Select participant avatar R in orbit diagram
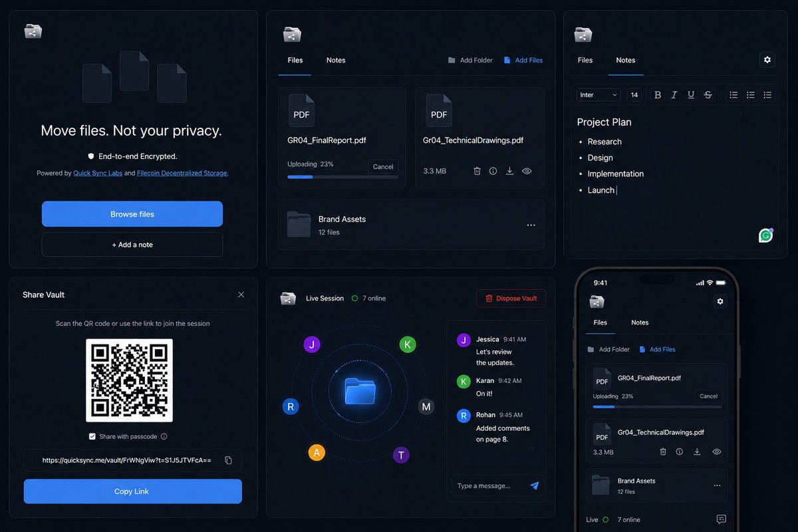The height and width of the screenshot is (532, 798). 291,406
